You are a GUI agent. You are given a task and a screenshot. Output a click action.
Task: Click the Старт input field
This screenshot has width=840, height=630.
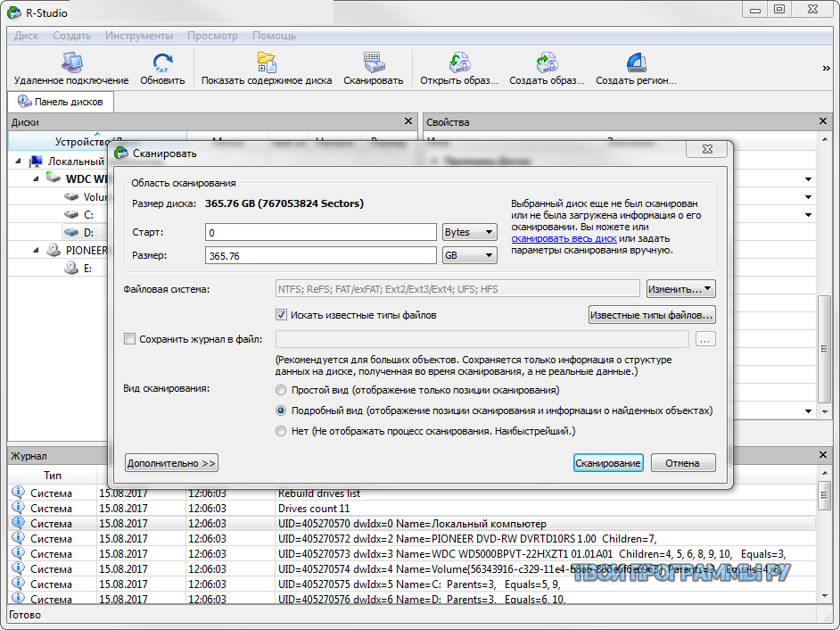click(320, 232)
